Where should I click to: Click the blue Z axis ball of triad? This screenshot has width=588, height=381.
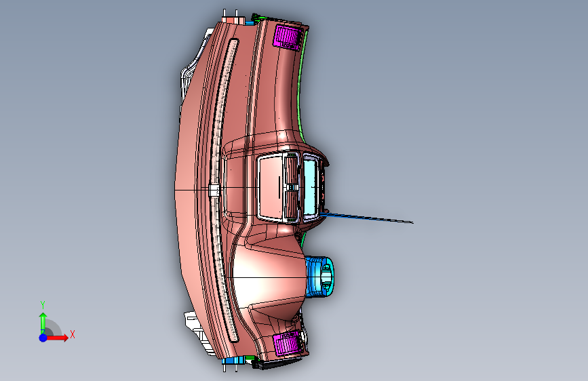pyautogui.click(x=43, y=338)
